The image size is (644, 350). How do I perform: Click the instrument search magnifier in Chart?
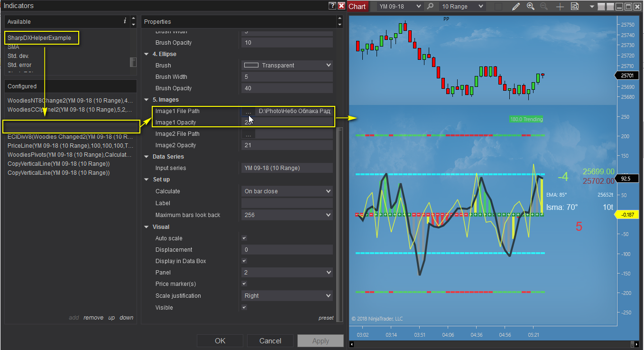click(x=430, y=7)
